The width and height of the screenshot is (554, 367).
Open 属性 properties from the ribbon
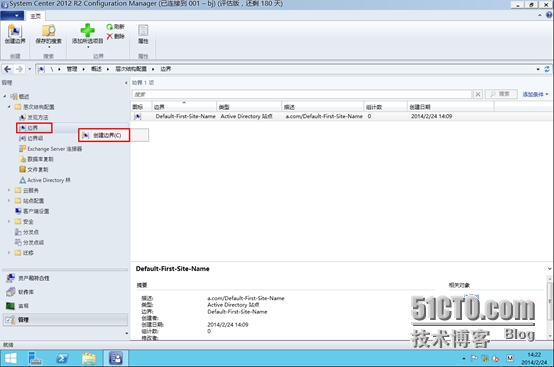pos(143,34)
